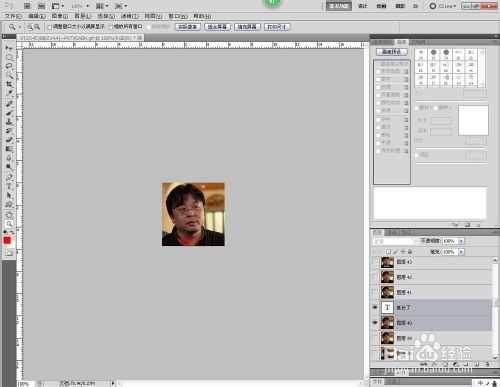Select the Gradient tool
The height and width of the screenshot is (387, 500).
(x=9, y=149)
